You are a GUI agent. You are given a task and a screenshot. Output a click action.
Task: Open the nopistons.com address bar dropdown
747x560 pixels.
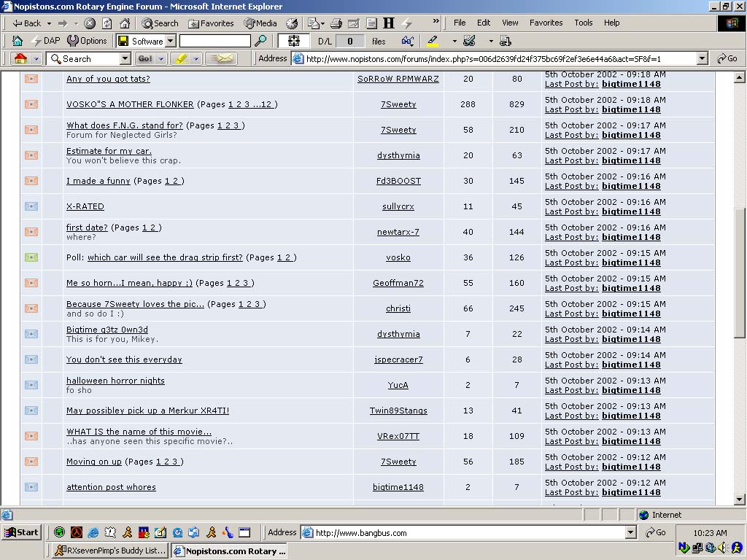click(x=702, y=58)
